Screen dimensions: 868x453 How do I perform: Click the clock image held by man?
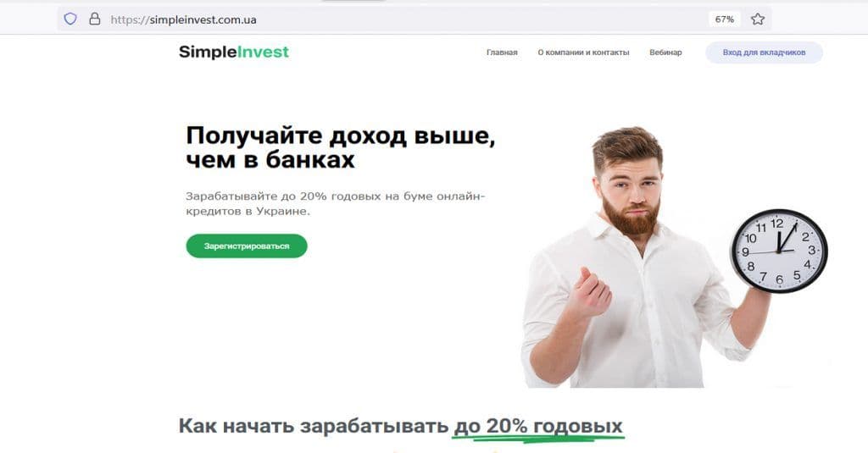click(779, 251)
